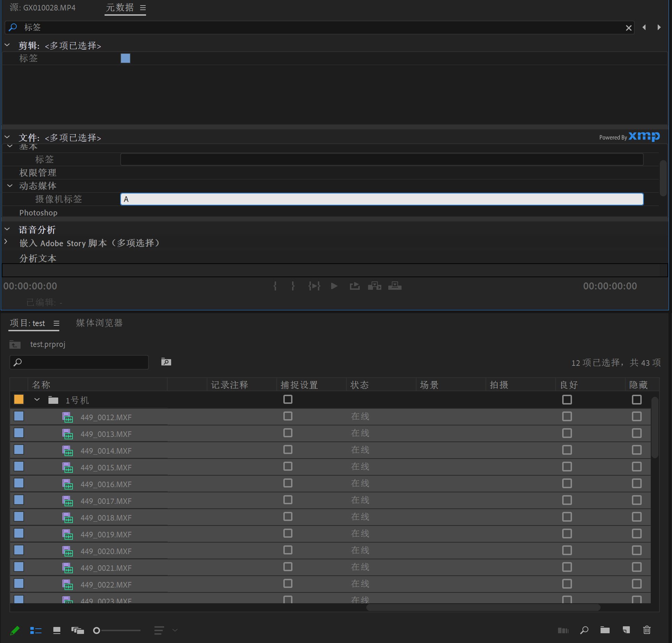Click the Insert edit icon
This screenshot has height=643, width=672.
[x=375, y=286]
